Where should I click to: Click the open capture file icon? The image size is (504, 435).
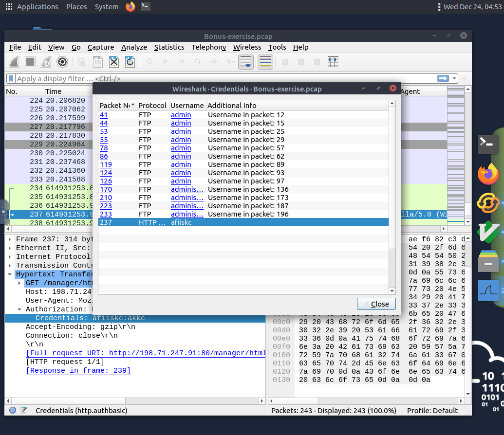tap(82, 62)
